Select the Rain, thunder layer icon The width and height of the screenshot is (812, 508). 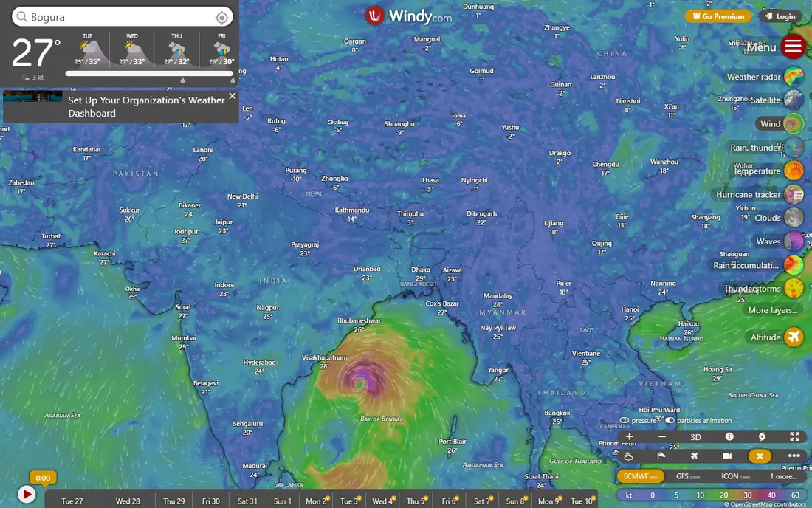click(x=794, y=148)
